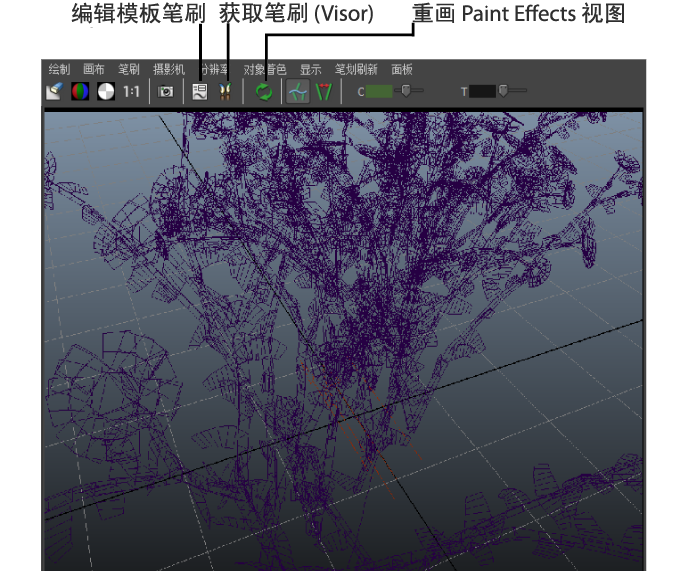Click the T transparency slider handle
The width and height of the screenshot is (675, 571).
coord(504,91)
